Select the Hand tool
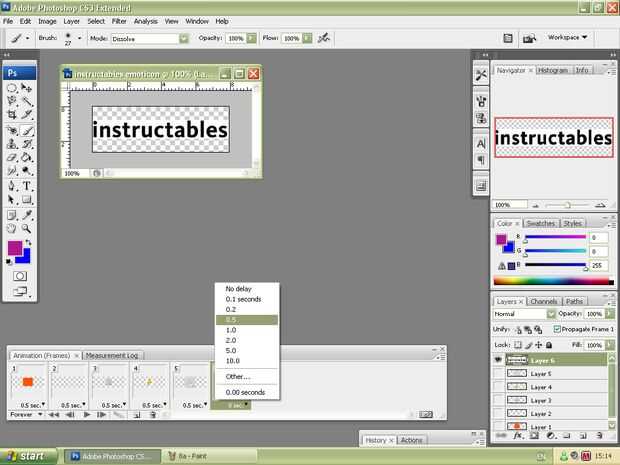The image size is (620, 465). point(12,229)
